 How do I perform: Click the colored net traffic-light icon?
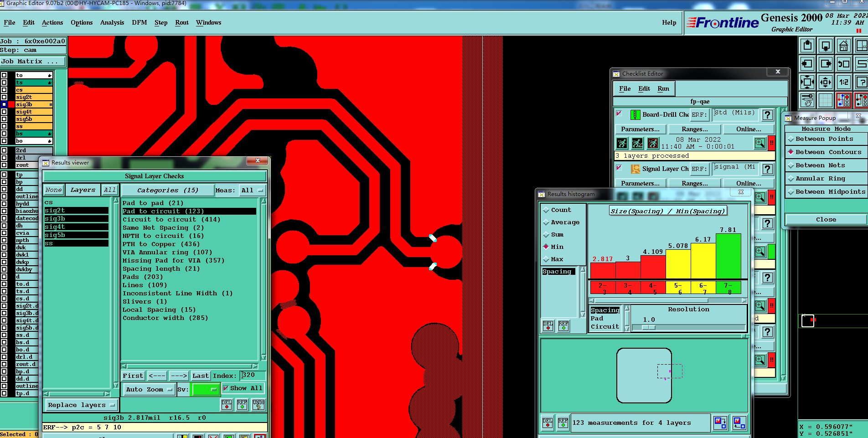pos(843,100)
